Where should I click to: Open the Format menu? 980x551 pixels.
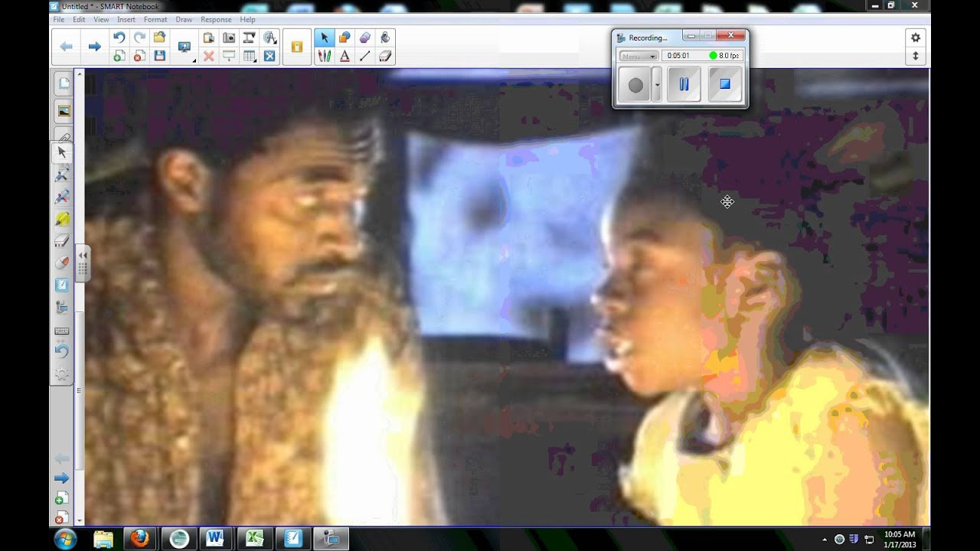[x=155, y=19]
